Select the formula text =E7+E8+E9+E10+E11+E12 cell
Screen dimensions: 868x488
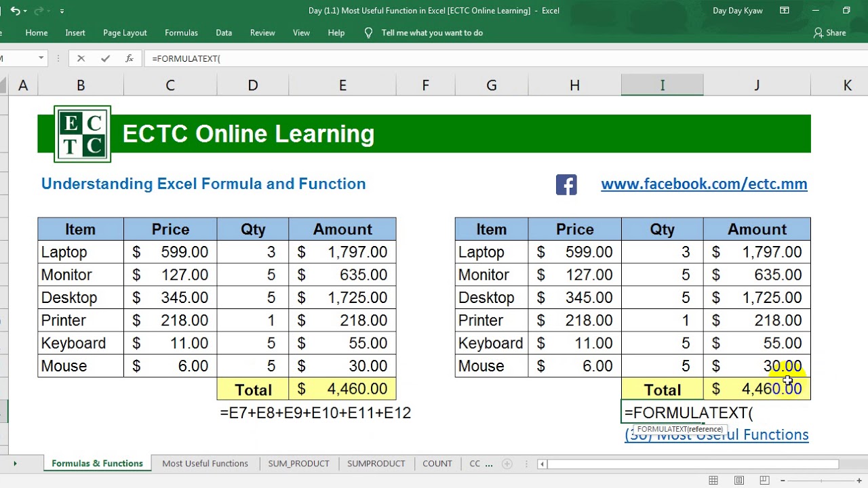click(315, 413)
